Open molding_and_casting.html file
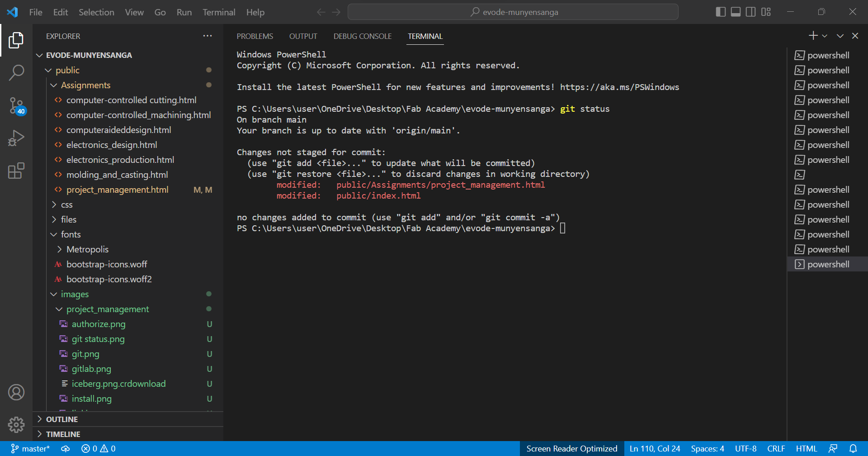Image resolution: width=868 pixels, height=456 pixels. (x=128, y=175)
